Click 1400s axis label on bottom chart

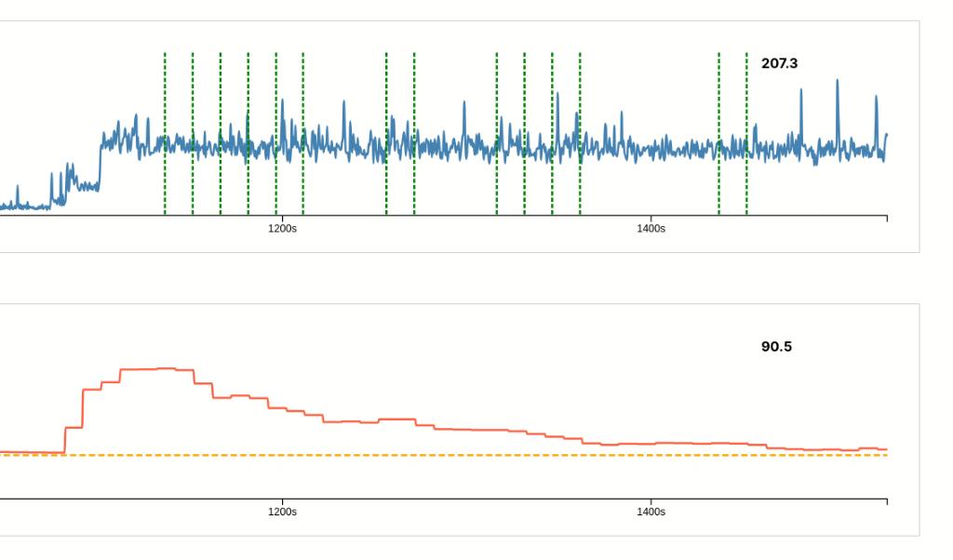tap(651, 512)
